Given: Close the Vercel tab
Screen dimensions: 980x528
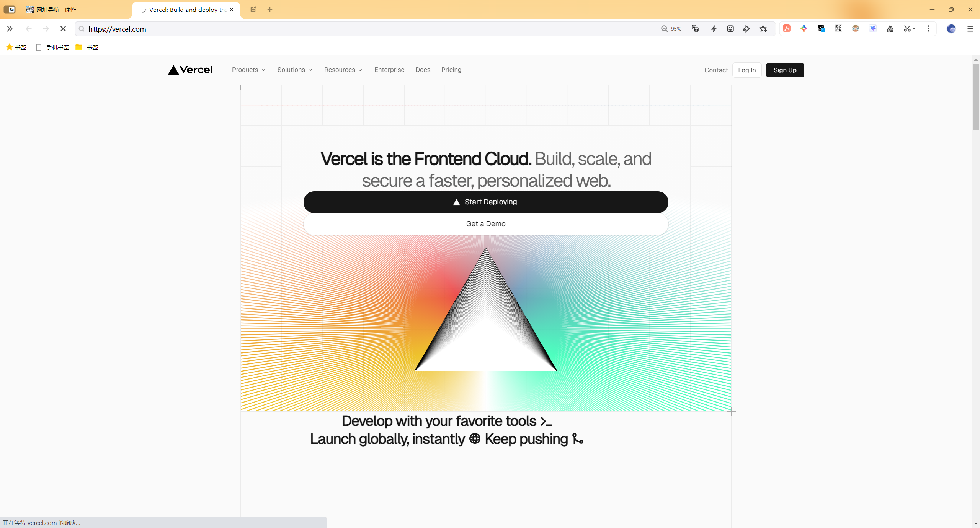Looking at the screenshot, I should coord(232,10).
